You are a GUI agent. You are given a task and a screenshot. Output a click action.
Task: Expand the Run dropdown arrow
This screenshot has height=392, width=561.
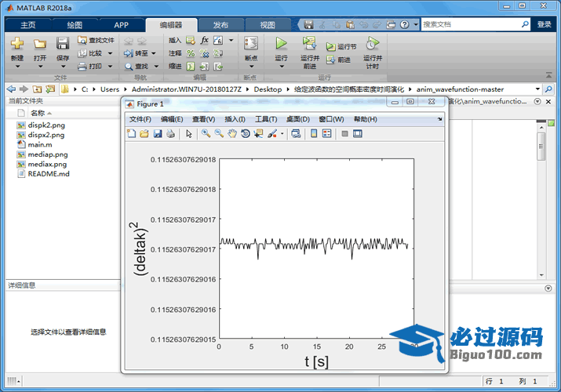coord(282,67)
